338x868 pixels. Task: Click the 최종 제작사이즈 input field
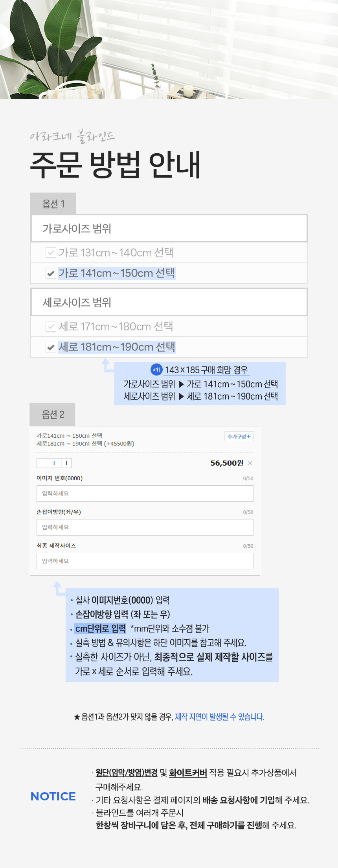coord(145,561)
